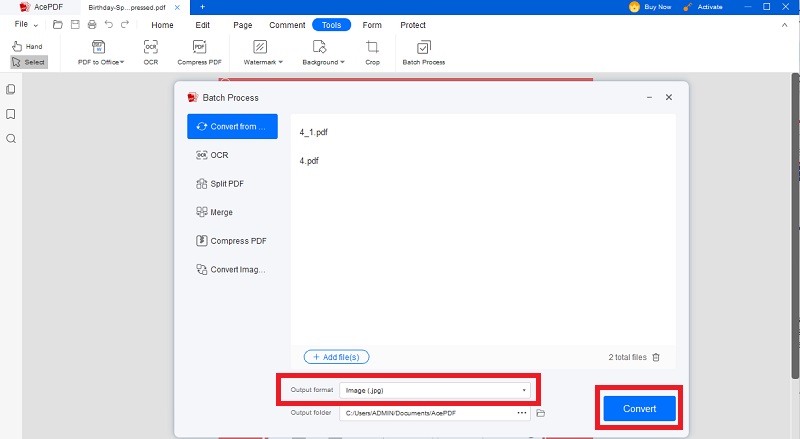Image resolution: width=800 pixels, height=439 pixels.
Task: Click the Add file(s) button
Action: 336,357
